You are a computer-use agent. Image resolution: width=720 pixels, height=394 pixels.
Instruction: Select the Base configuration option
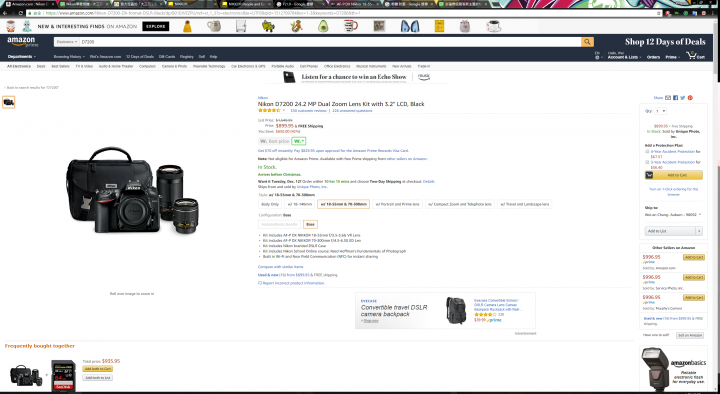click(310, 224)
